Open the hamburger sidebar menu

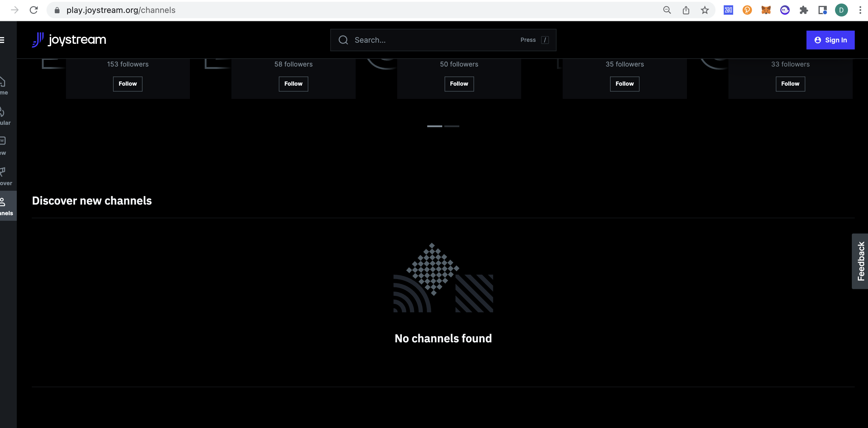2,40
